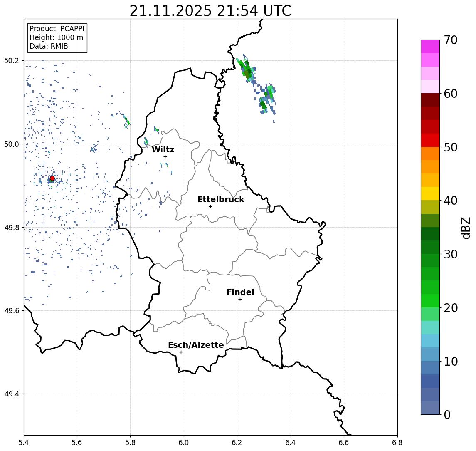Click the 6.2 longitude axis label

click(x=237, y=443)
